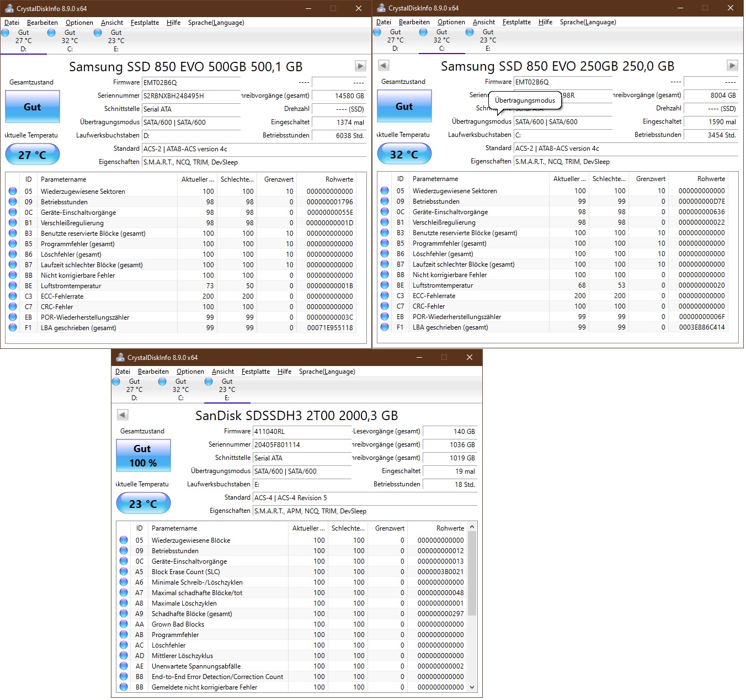
Task: Click raw value 0003E886C414
Action: coord(702,327)
